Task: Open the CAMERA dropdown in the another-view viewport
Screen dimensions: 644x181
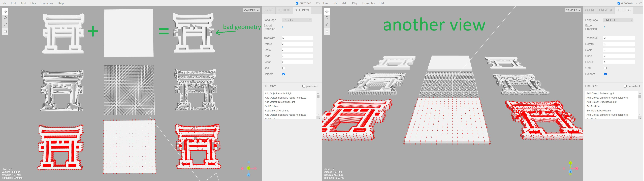Action: (x=573, y=10)
